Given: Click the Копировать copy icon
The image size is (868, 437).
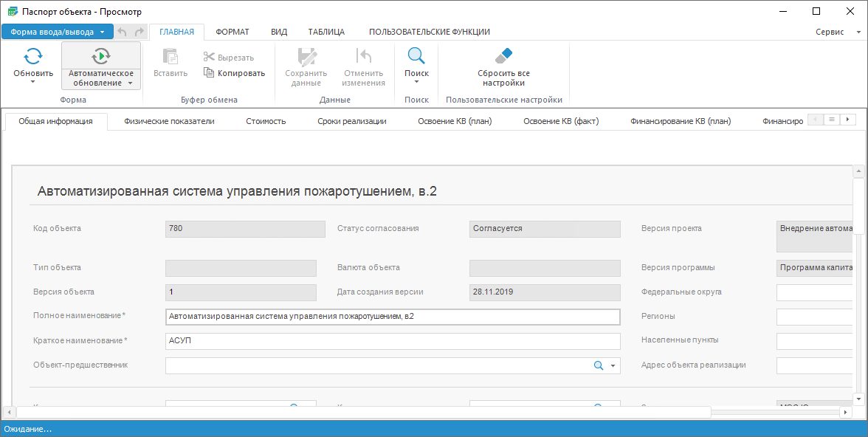Looking at the screenshot, I should click(210, 73).
